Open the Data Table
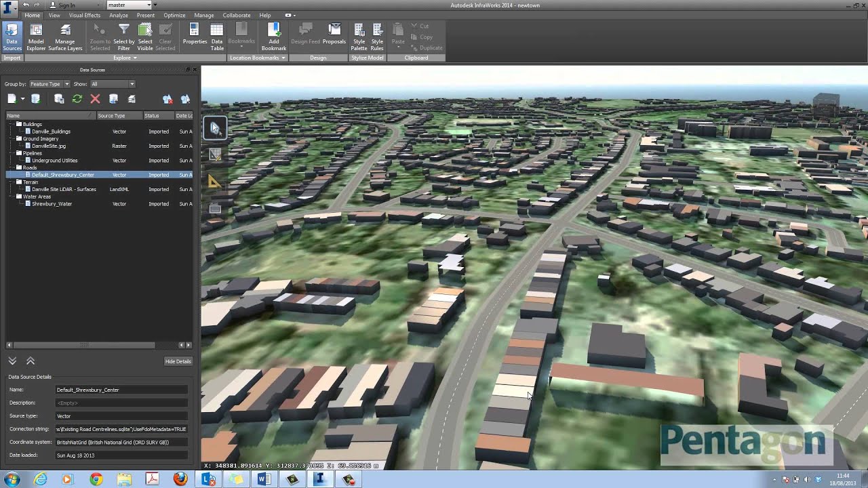The image size is (868, 488). pos(217,37)
